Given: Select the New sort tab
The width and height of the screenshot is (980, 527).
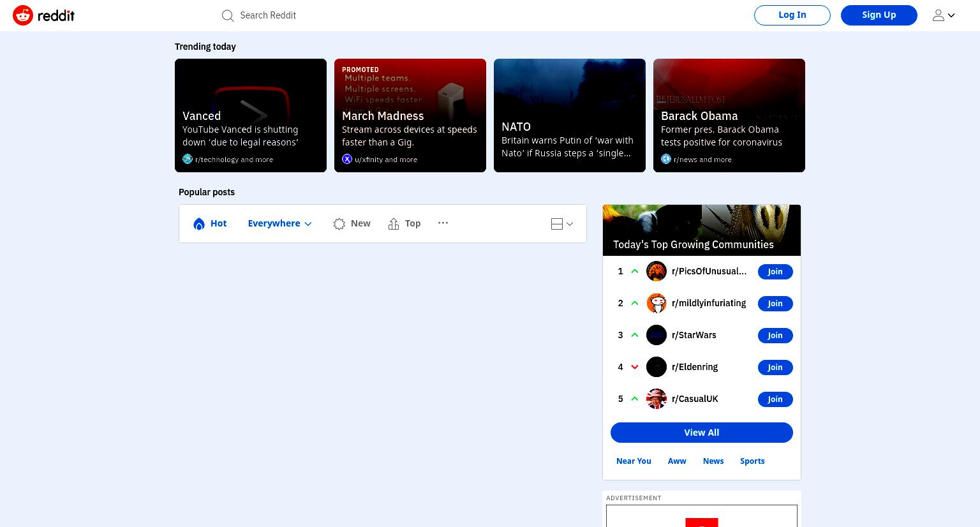Looking at the screenshot, I should (x=352, y=223).
